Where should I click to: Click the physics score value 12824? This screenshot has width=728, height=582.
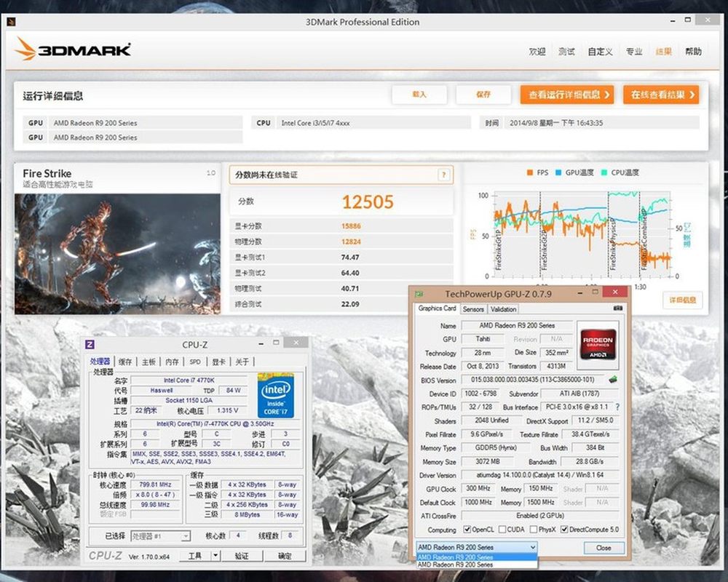coord(351,242)
